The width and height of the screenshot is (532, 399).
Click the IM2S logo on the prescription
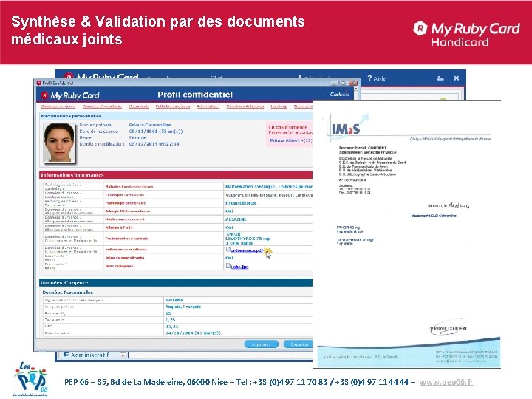pos(347,127)
